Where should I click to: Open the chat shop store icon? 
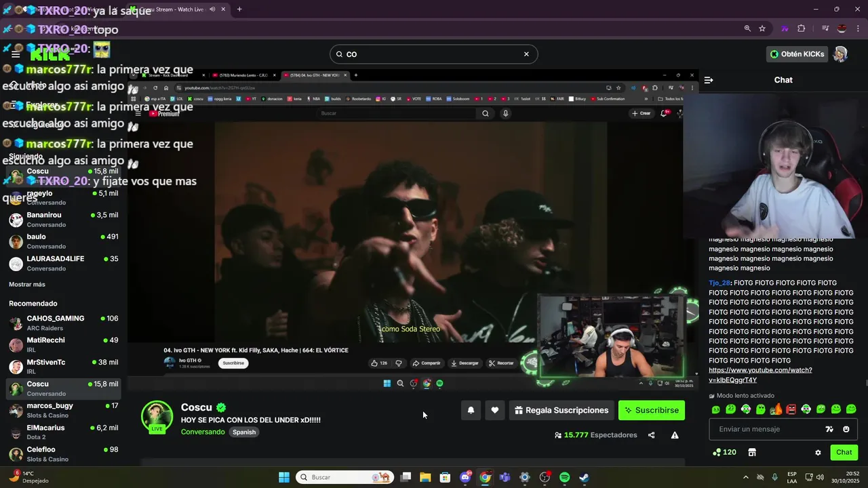click(751, 452)
